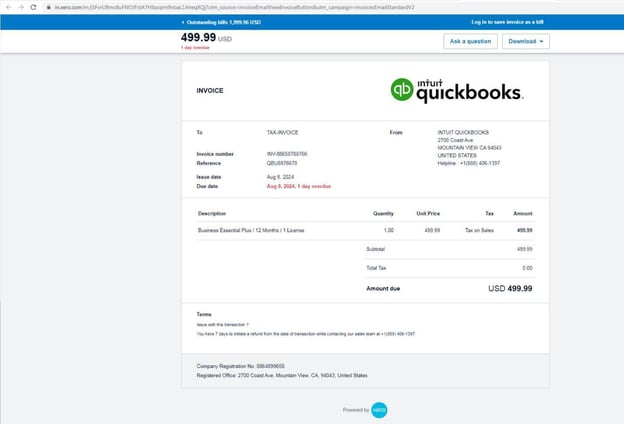Click the Quantity column header

click(x=383, y=214)
